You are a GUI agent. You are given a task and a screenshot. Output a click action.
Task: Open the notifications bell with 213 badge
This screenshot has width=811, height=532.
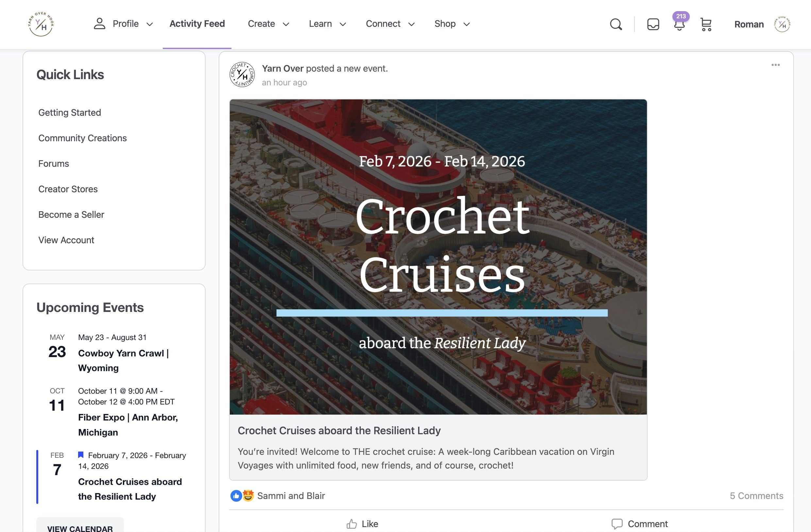[x=679, y=25]
